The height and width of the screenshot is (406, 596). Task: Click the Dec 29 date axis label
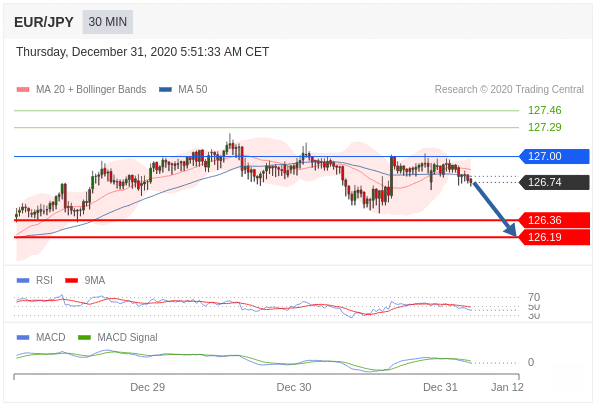147,387
